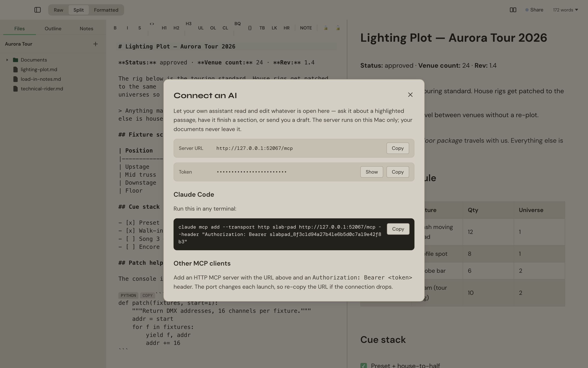
Task: Click the claude mcp add command text
Action: click(x=280, y=234)
